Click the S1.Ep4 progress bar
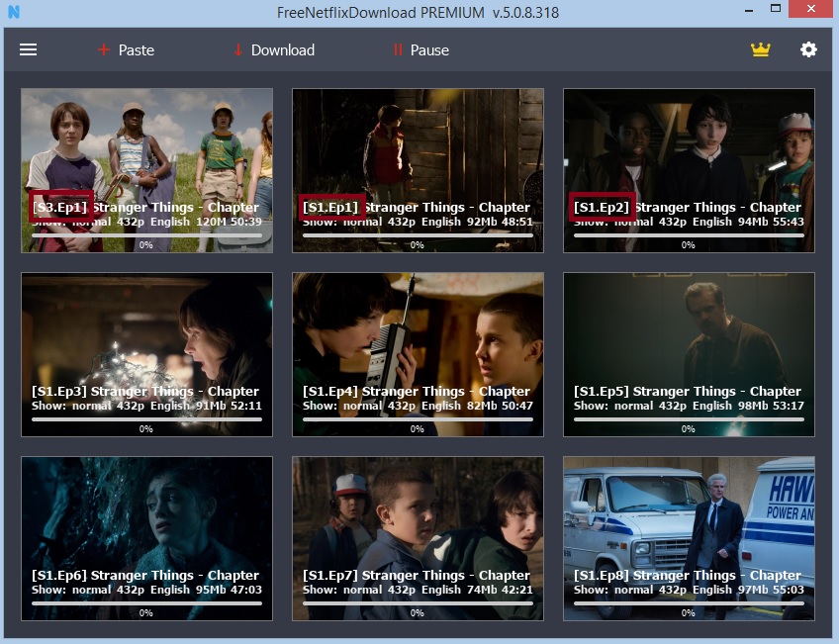The image size is (839, 644). (x=418, y=419)
